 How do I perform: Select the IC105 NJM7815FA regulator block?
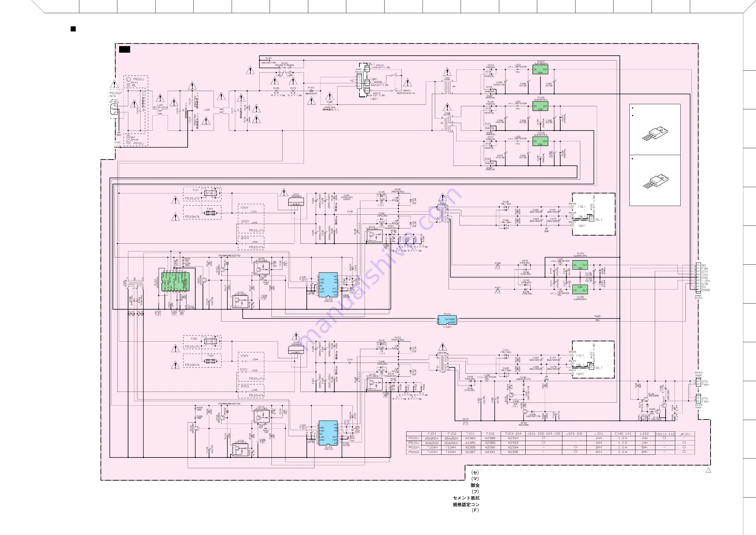tap(580, 265)
